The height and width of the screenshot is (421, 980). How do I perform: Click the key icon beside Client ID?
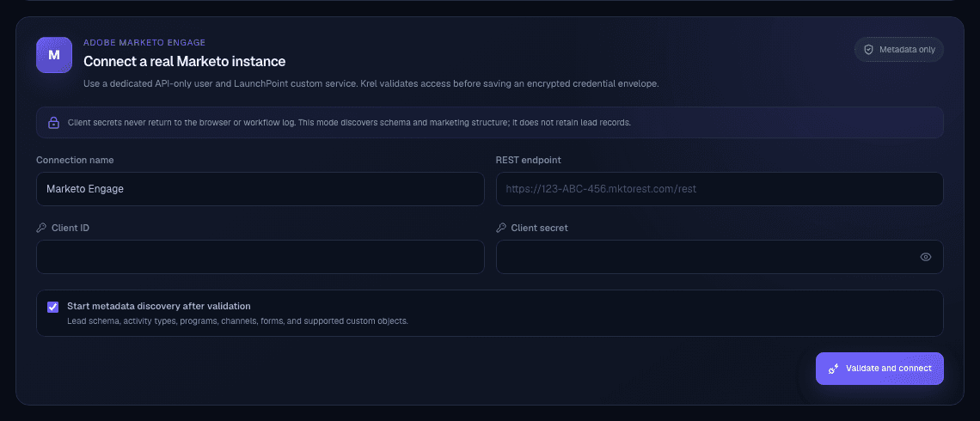tap(41, 228)
